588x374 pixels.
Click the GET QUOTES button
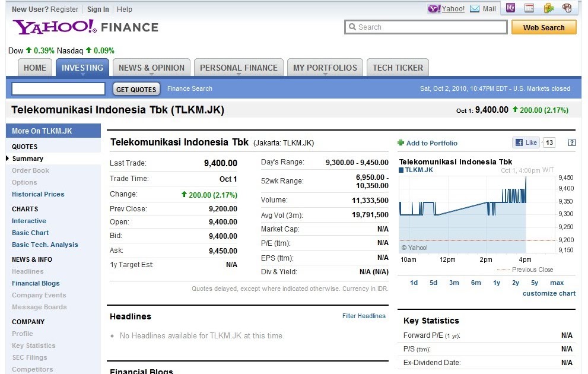tap(136, 89)
